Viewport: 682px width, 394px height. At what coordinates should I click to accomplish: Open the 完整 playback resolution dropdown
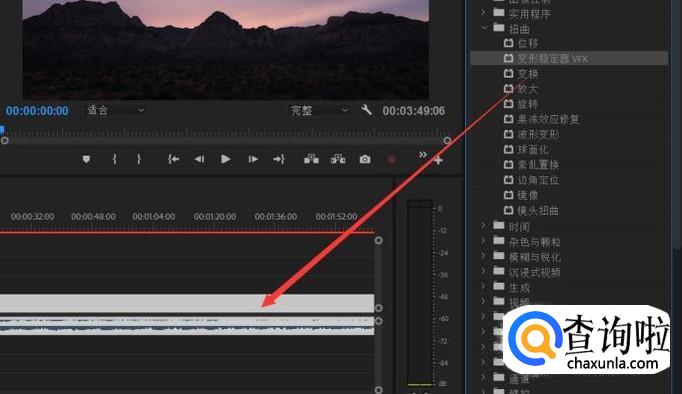click(x=319, y=110)
